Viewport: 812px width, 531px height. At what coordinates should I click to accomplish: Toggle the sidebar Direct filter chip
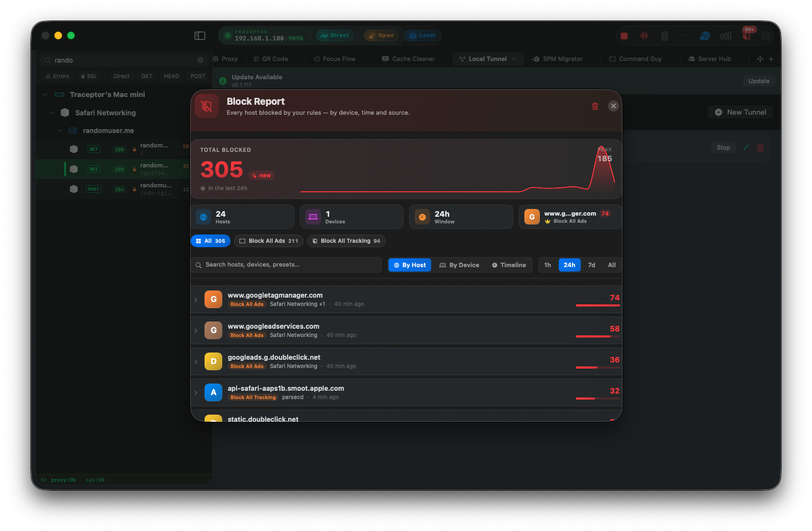click(x=121, y=76)
